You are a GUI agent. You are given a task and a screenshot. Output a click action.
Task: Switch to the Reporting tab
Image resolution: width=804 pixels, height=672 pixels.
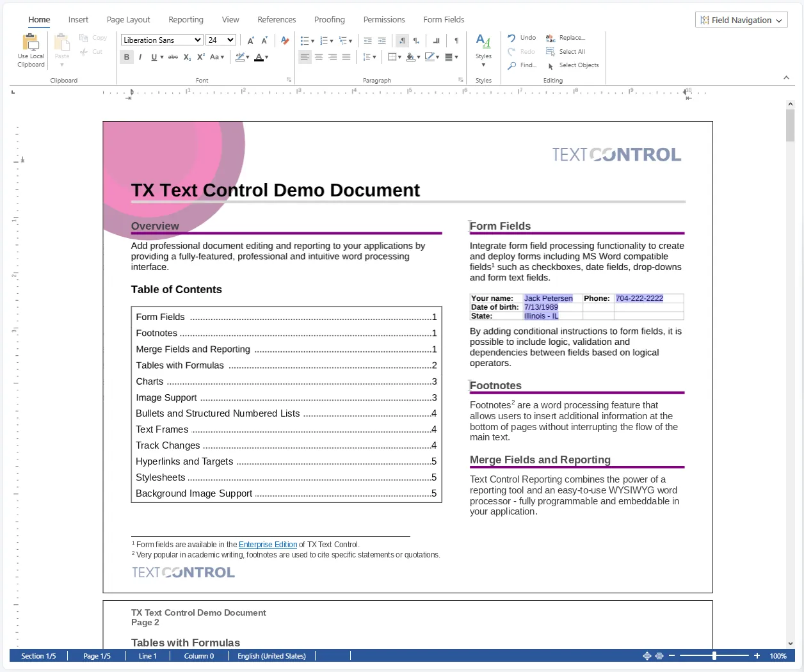(186, 20)
